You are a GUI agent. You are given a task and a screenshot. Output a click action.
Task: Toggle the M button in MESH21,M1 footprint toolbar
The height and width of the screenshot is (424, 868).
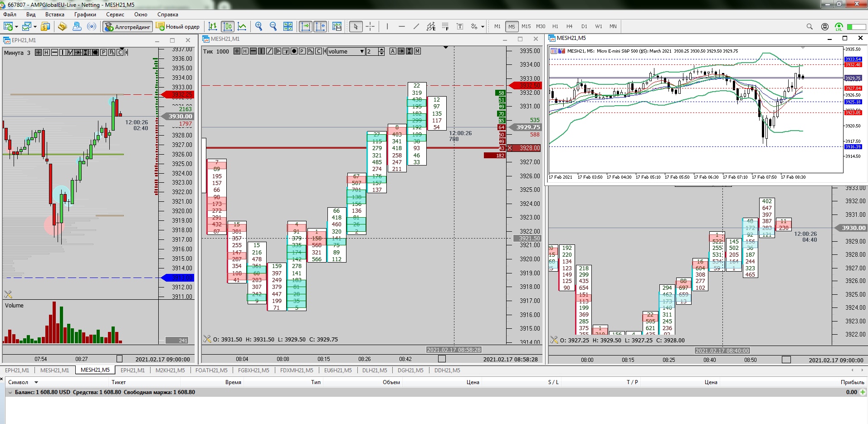pyautogui.click(x=417, y=51)
